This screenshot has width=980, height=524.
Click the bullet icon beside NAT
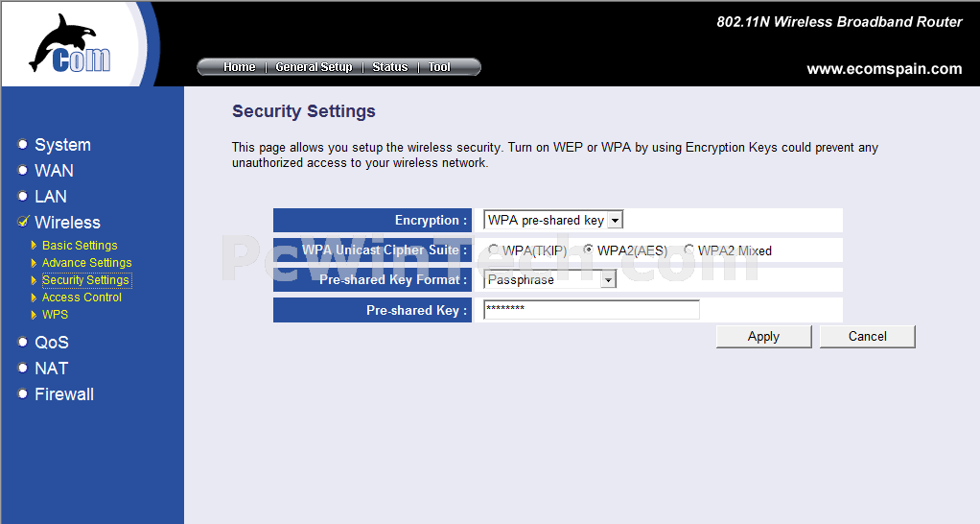[x=22, y=368]
